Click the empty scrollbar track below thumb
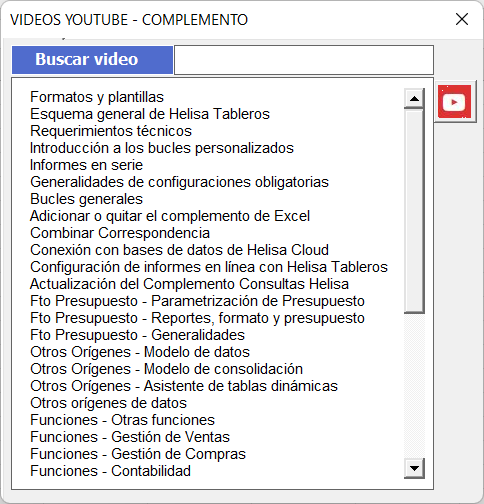The width and height of the screenshot is (484, 504). click(414, 385)
